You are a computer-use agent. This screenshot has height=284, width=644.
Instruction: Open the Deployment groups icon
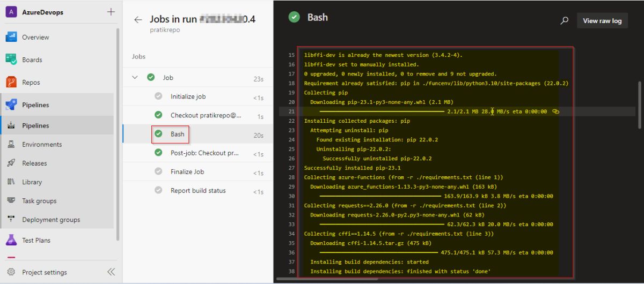[x=11, y=219]
